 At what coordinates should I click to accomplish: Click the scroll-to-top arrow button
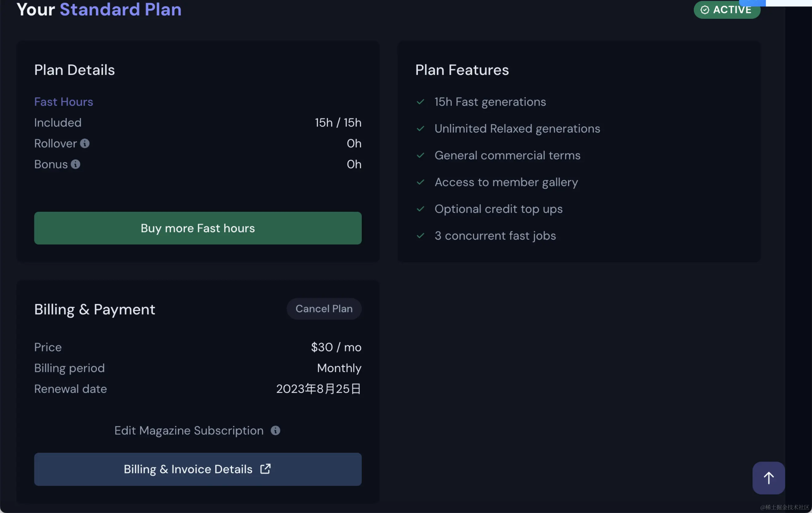[x=768, y=478]
